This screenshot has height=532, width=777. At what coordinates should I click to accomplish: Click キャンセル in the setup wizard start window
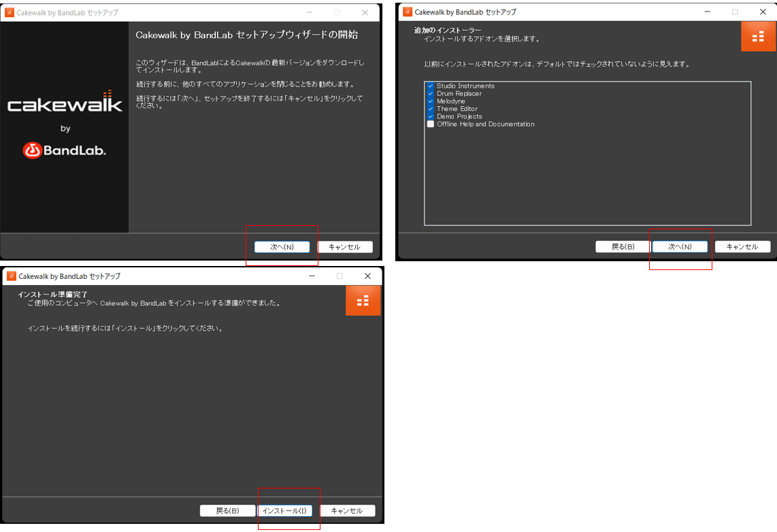click(x=345, y=247)
